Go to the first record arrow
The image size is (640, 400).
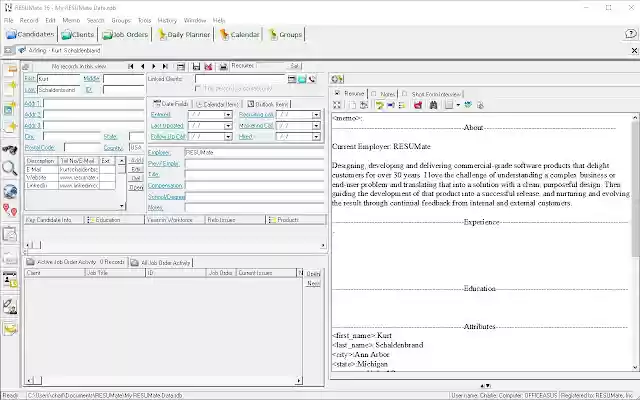click(131, 66)
